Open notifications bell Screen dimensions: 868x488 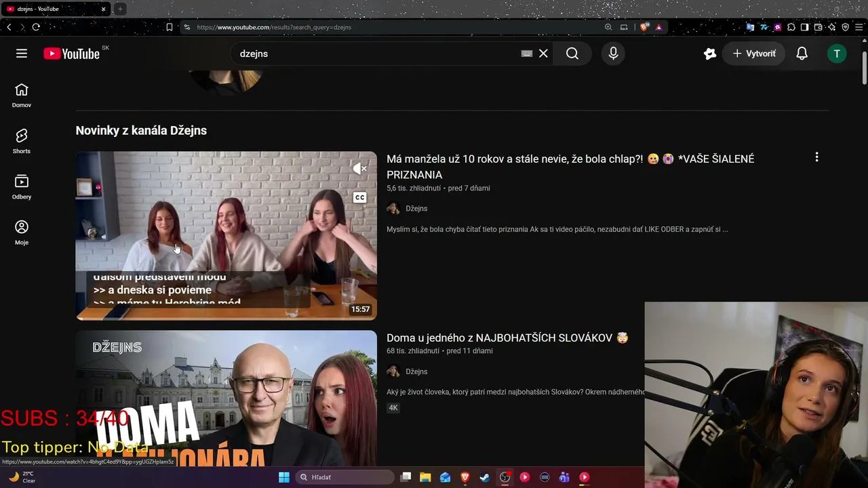(802, 54)
